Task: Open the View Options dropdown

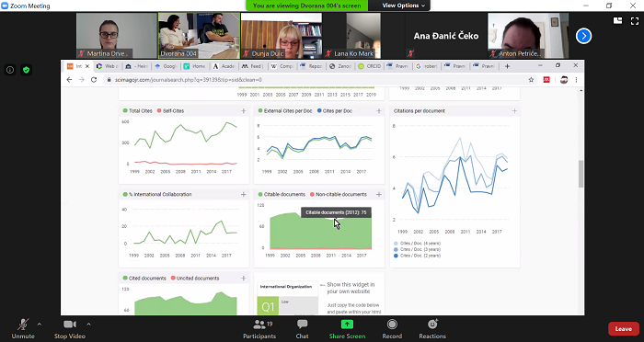Action: [x=403, y=6]
